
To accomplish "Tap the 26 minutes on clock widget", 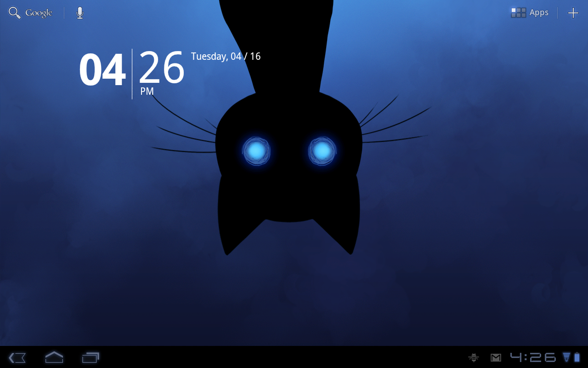I will [161, 68].
